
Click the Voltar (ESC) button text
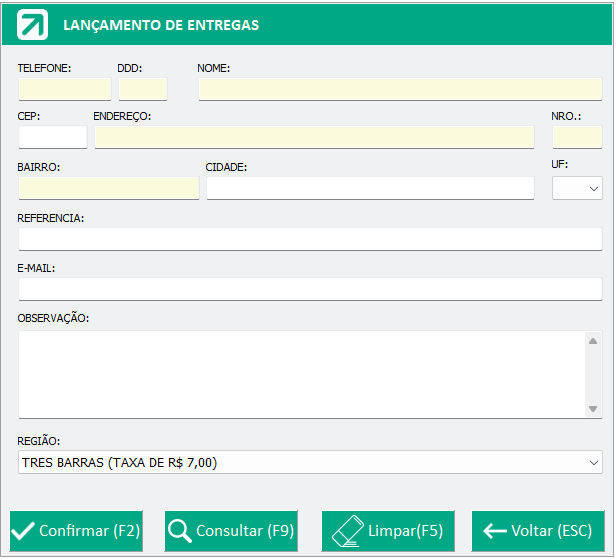551,531
